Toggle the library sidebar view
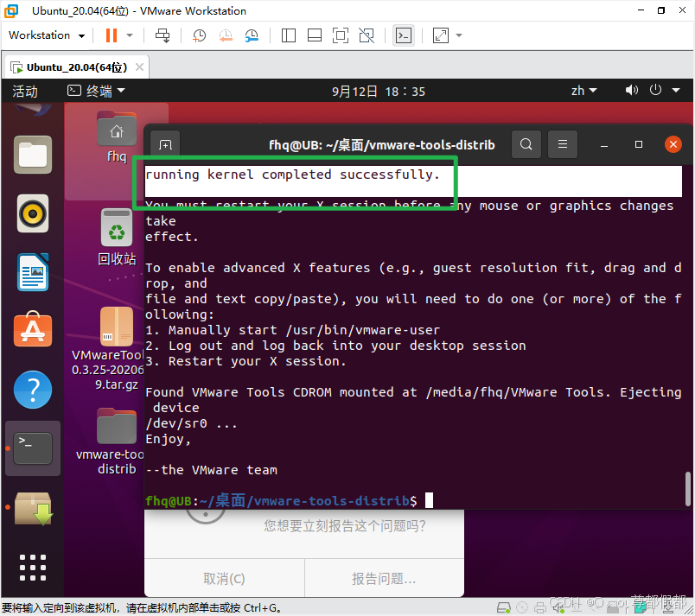Image resolution: width=695 pixels, height=616 pixels. [x=289, y=35]
